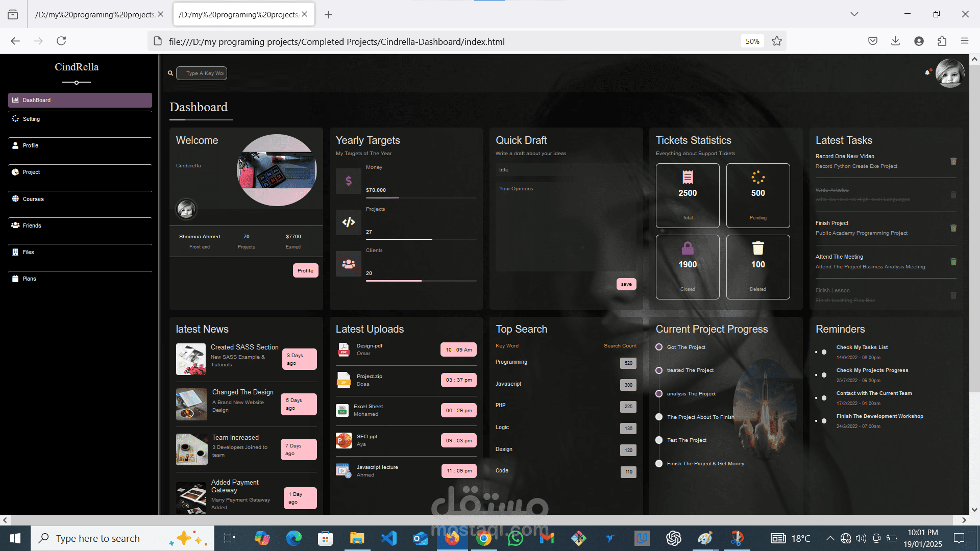
Task: Click the Friends sidebar icon
Action: (x=15, y=224)
